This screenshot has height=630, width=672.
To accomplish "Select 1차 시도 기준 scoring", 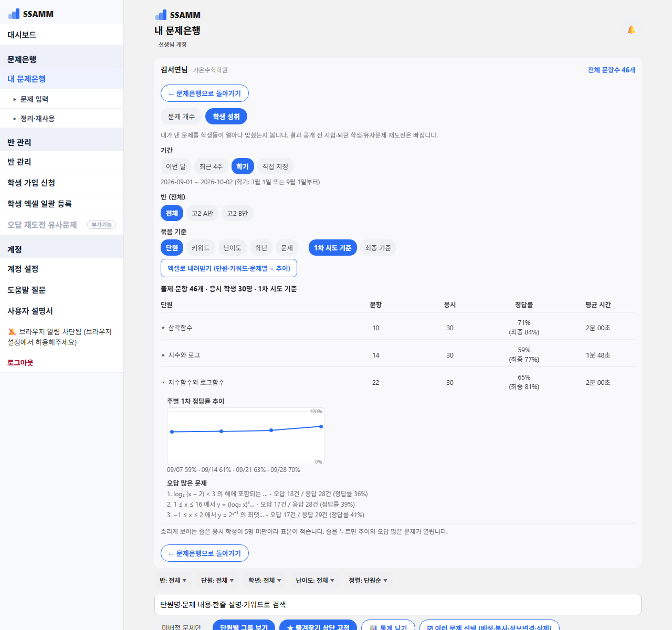I will point(332,248).
